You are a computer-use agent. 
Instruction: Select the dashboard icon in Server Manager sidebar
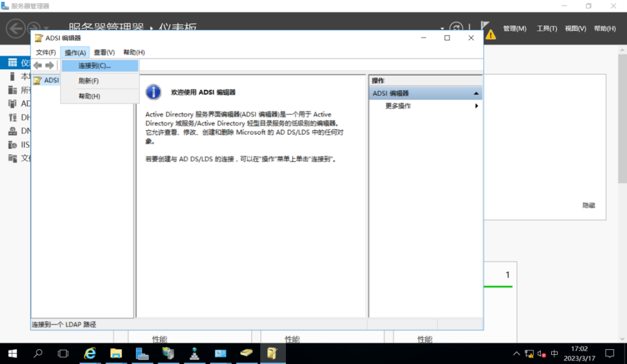click(x=13, y=63)
